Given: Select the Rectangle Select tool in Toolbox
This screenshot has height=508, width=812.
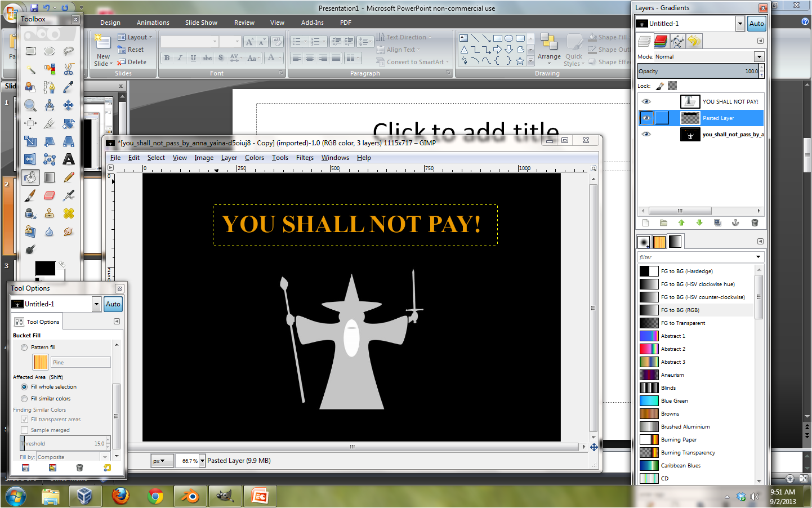Looking at the screenshot, I should tap(30, 51).
